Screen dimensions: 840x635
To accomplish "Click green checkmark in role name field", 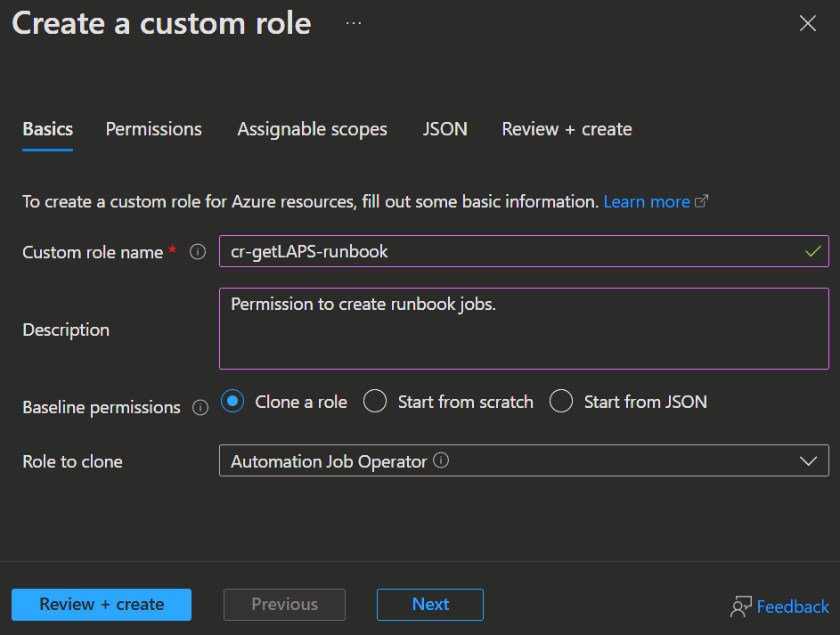I will point(812,251).
